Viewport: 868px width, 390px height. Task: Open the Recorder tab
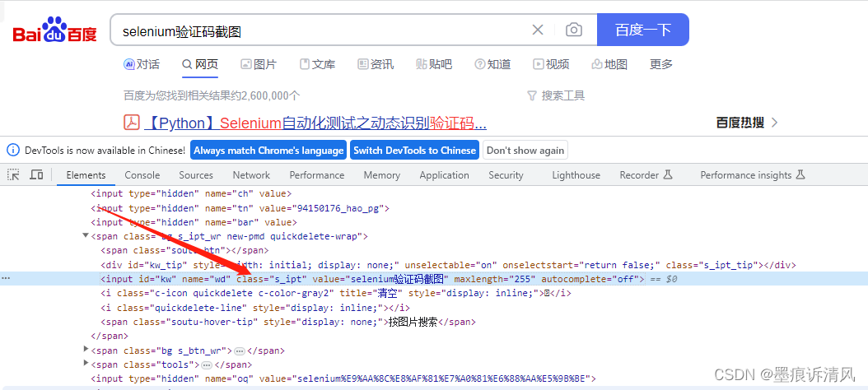[646, 174]
